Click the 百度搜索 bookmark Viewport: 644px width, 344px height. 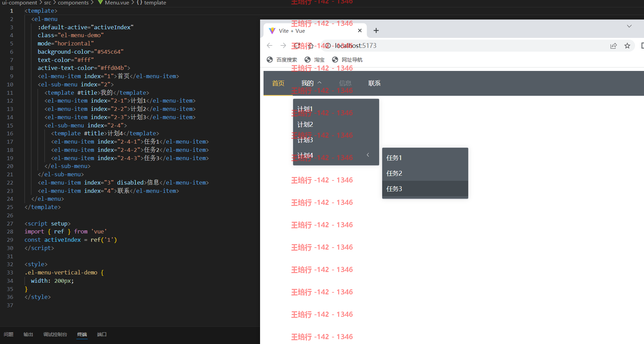pos(282,60)
